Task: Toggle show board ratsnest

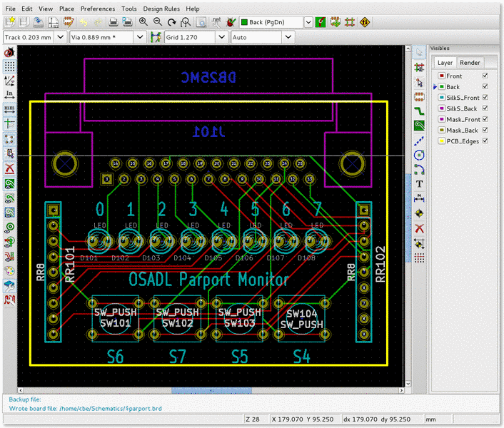Action: coord(10,139)
